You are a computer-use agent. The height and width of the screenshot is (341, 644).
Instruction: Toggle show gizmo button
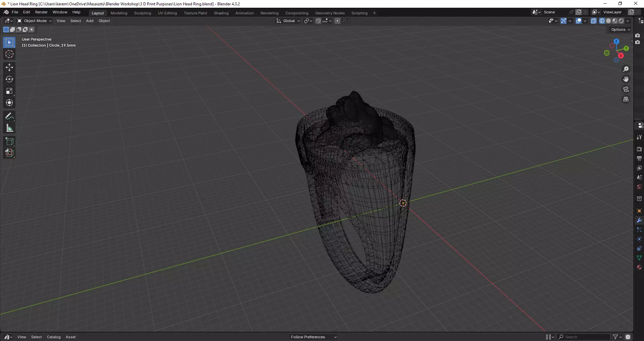(563, 21)
